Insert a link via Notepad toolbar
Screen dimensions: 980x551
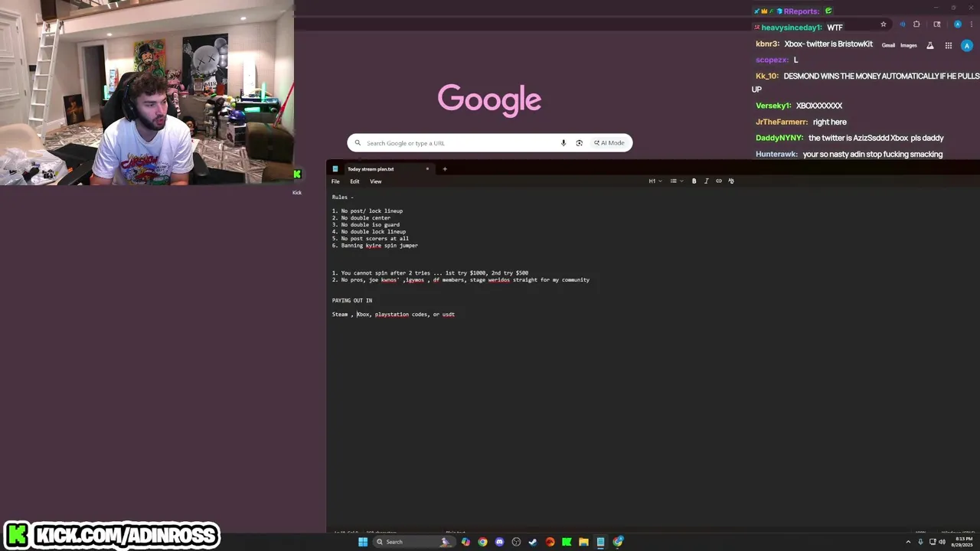tap(719, 181)
